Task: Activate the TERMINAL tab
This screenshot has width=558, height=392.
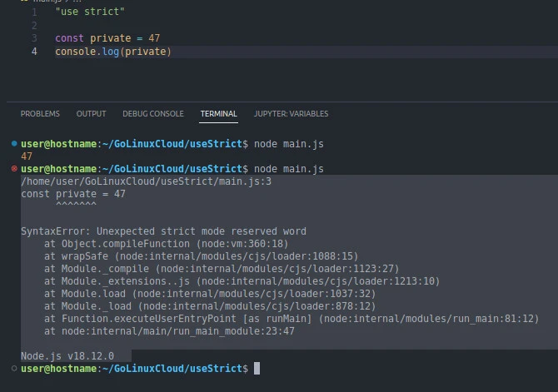Action: coord(218,114)
